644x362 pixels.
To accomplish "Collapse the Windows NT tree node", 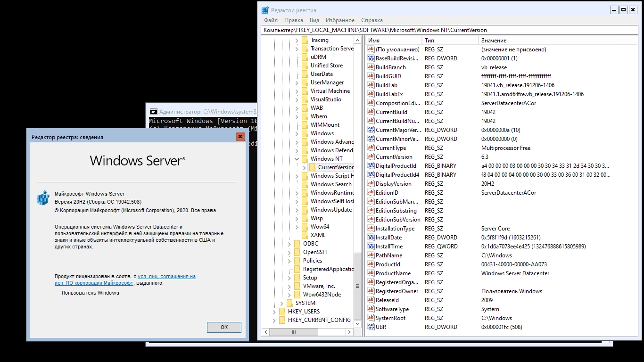I will [297, 159].
